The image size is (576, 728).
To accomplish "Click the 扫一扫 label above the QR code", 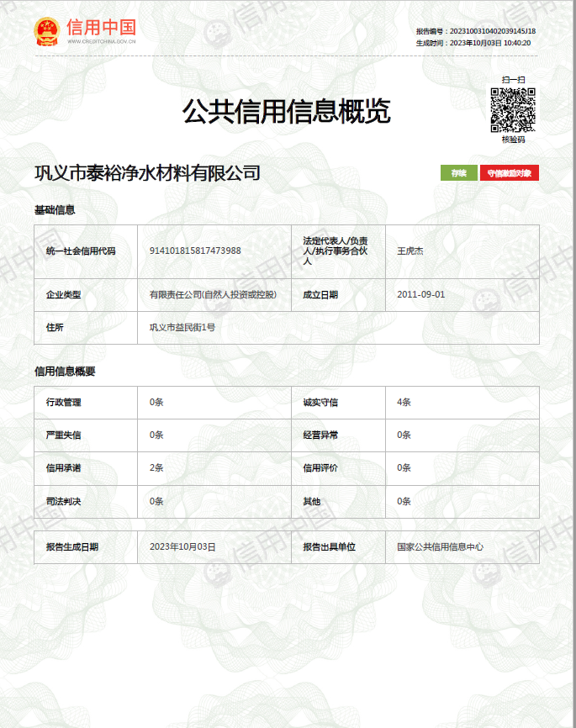I will click(x=513, y=80).
